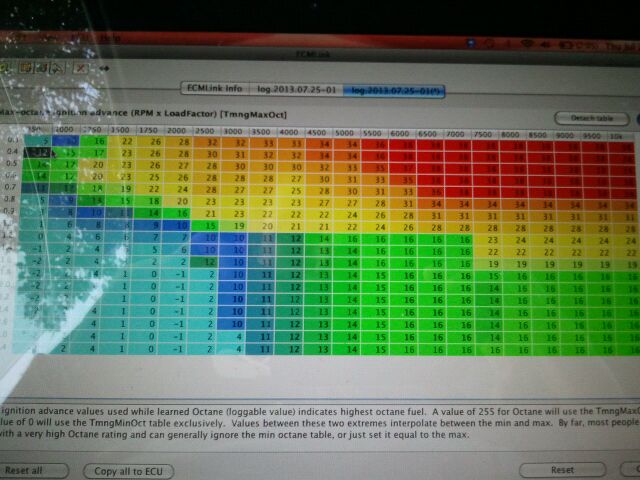The width and height of the screenshot is (640, 480).
Task: Click the red X icon in the toolbar
Action: [81, 68]
